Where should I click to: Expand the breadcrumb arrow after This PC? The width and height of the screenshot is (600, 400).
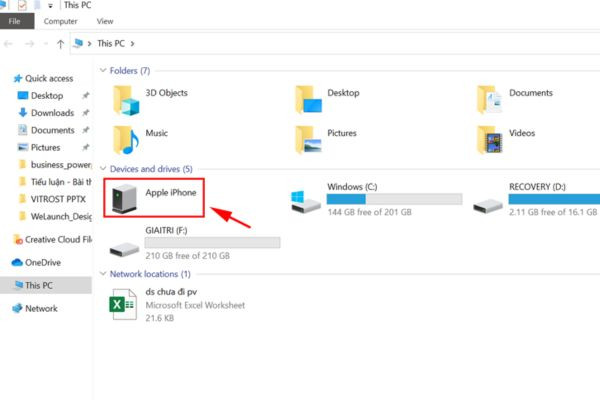pyautogui.click(x=132, y=44)
